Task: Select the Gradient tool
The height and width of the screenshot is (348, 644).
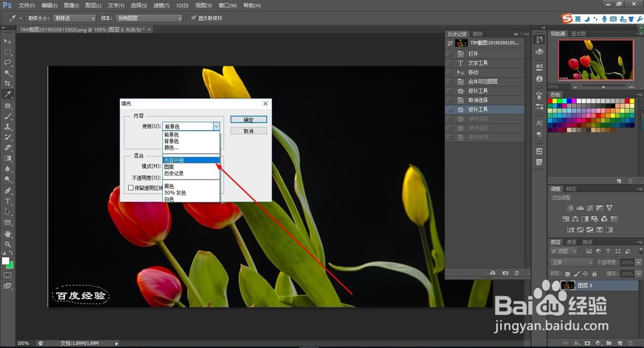Action: pyautogui.click(x=7, y=158)
